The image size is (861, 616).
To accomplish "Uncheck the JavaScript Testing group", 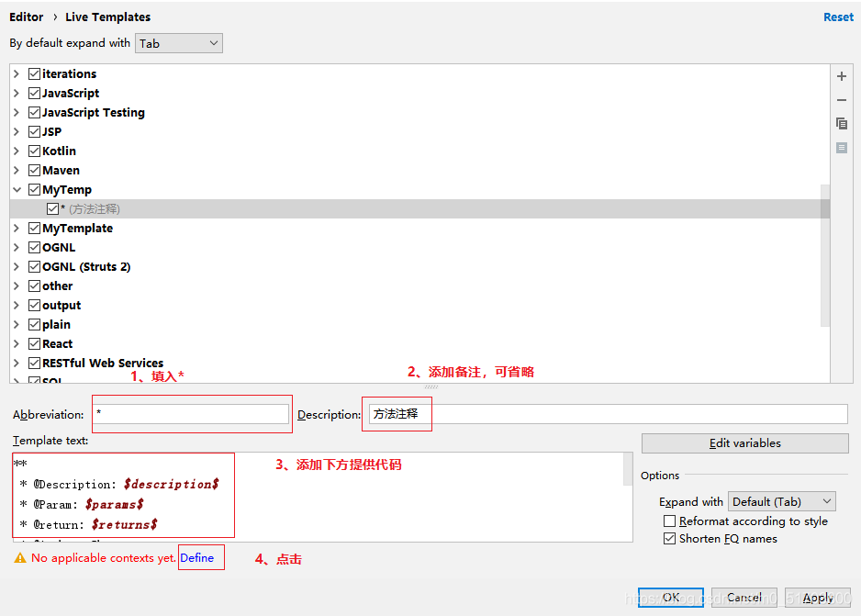I will pos(34,112).
